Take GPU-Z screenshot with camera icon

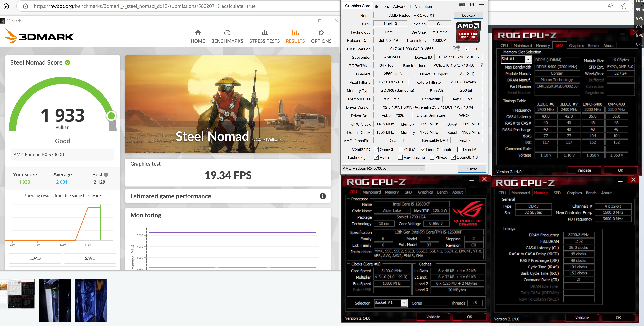tap(462, 4)
